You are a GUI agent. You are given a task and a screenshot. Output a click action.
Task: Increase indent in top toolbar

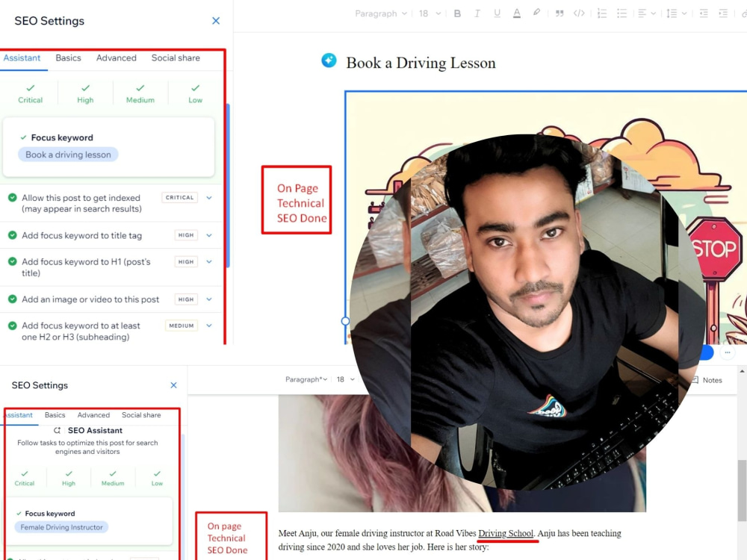[723, 13]
